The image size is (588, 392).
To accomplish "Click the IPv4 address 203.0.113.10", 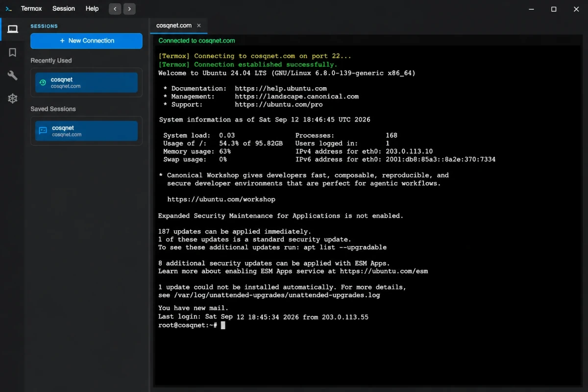I will pos(409,151).
